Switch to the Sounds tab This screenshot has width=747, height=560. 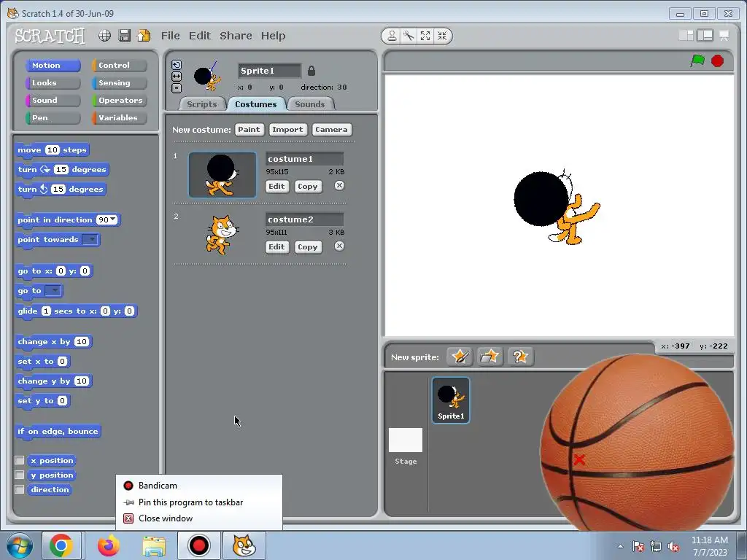point(309,104)
